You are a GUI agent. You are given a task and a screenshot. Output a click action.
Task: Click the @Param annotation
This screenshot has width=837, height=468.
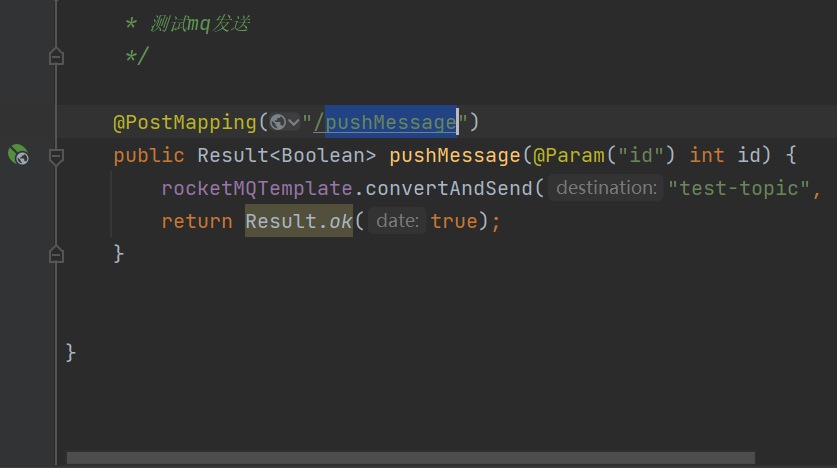569,155
